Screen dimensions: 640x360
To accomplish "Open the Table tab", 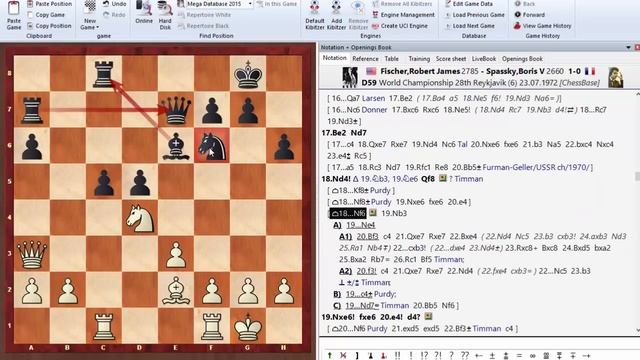I will (391, 59).
